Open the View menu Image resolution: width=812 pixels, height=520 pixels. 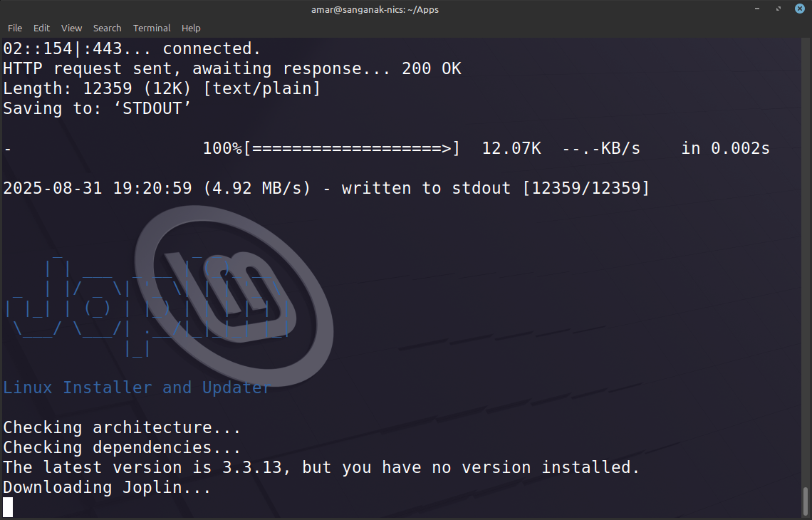tap(71, 28)
